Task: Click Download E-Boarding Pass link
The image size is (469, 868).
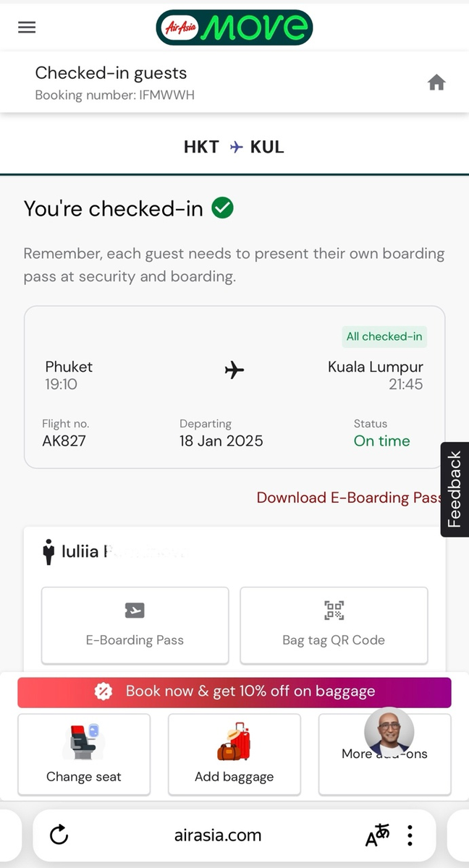Action: [x=348, y=498]
